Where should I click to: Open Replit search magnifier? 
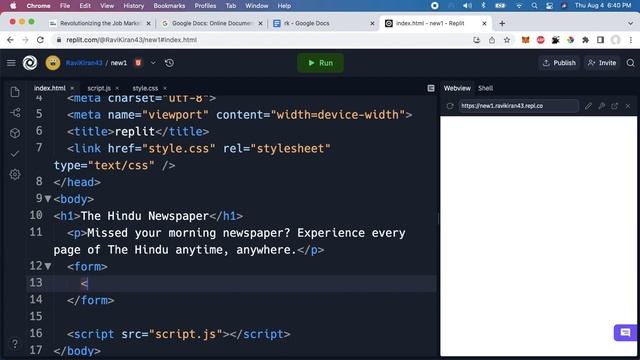click(x=631, y=63)
